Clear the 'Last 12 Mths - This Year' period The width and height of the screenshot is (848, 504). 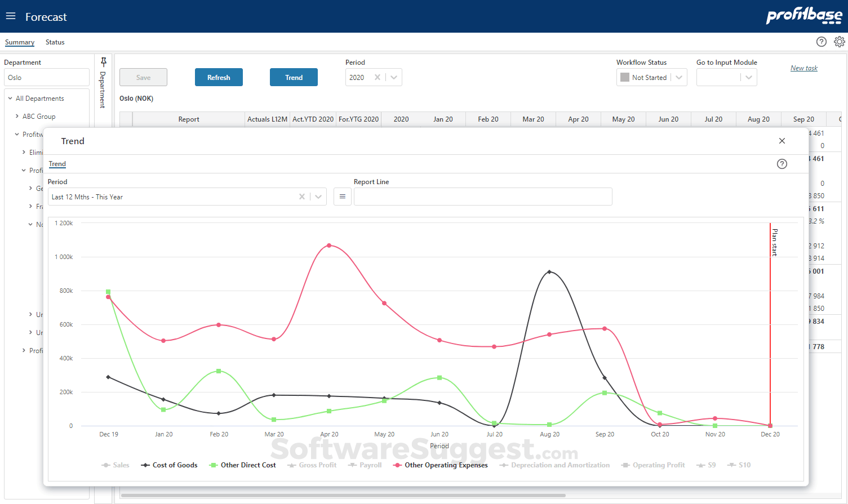tap(302, 197)
